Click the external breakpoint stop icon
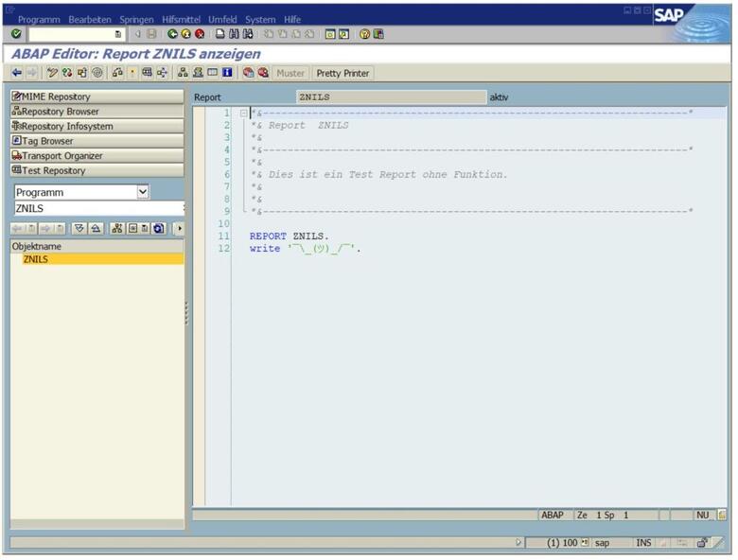The image size is (738, 560). coord(263,73)
